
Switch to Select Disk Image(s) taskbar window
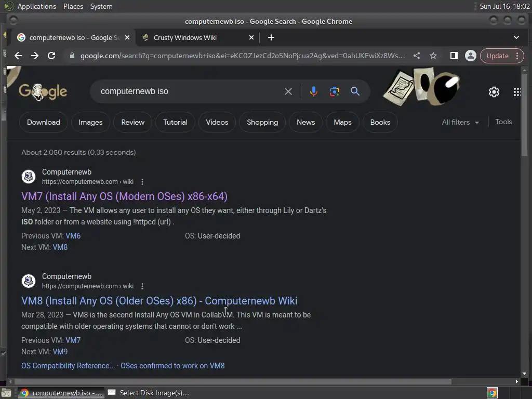tap(148, 393)
